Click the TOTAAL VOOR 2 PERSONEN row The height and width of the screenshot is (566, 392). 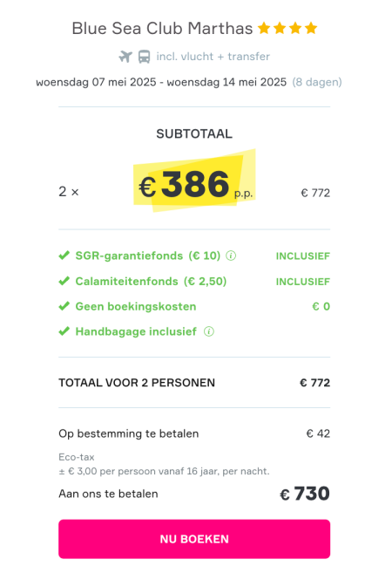pyautogui.click(x=194, y=383)
